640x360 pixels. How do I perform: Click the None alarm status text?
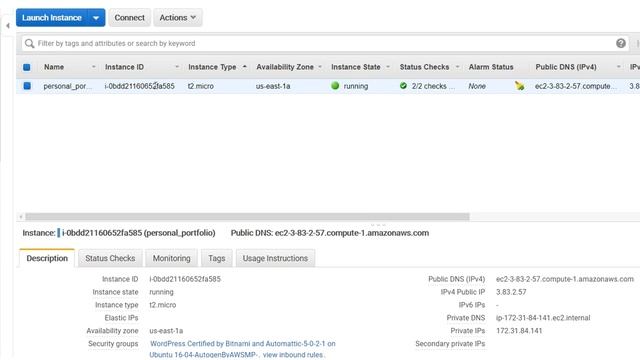[x=477, y=86]
